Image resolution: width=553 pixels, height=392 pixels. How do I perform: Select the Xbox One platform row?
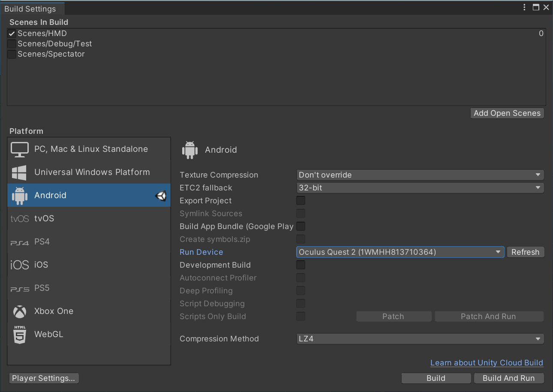[89, 311]
